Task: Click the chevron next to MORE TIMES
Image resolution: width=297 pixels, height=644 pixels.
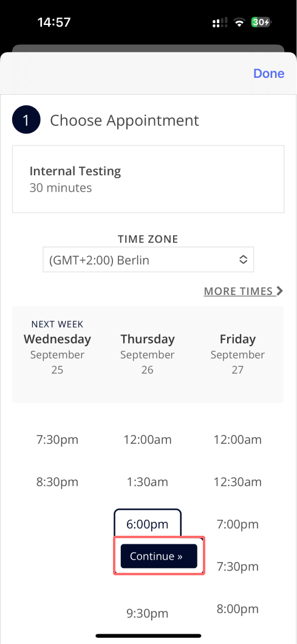Action: tap(280, 291)
